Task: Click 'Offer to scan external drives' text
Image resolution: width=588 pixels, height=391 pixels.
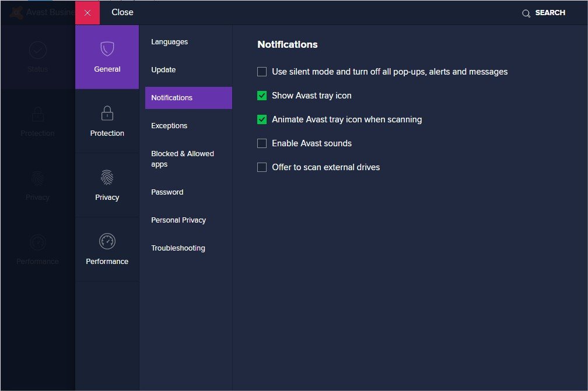Action: pyautogui.click(x=326, y=167)
